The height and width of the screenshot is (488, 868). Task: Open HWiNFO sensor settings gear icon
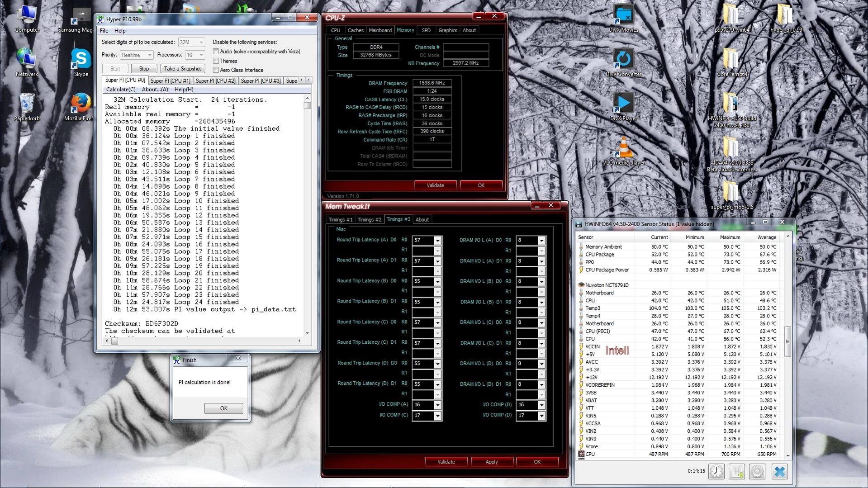coord(757,471)
